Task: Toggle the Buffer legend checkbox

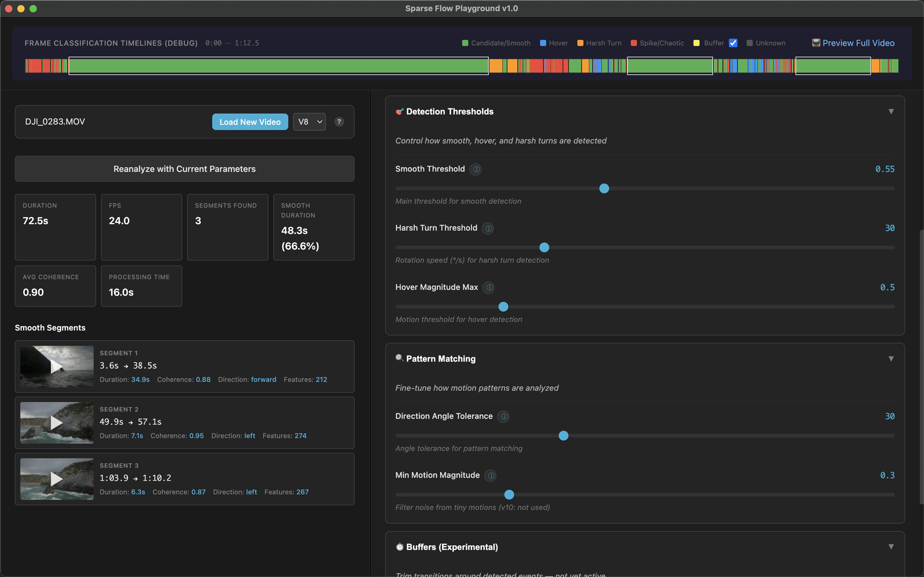Action: click(x=733, y=43)
